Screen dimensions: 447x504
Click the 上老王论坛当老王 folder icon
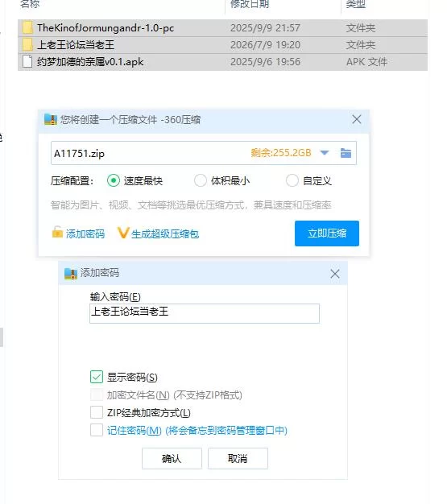click(x=27, y=44)
